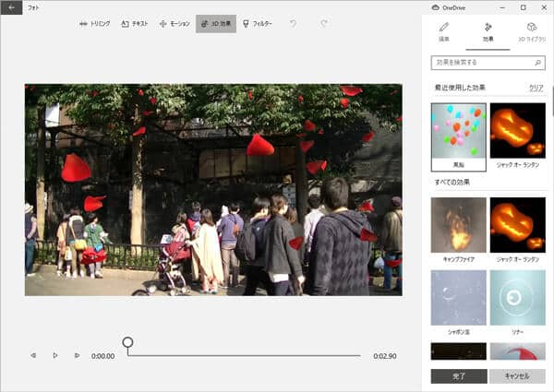Viewport: 554px width, 392px height.
Task: Click the 最近使用した効果 heading
Action: click(460, 88)
